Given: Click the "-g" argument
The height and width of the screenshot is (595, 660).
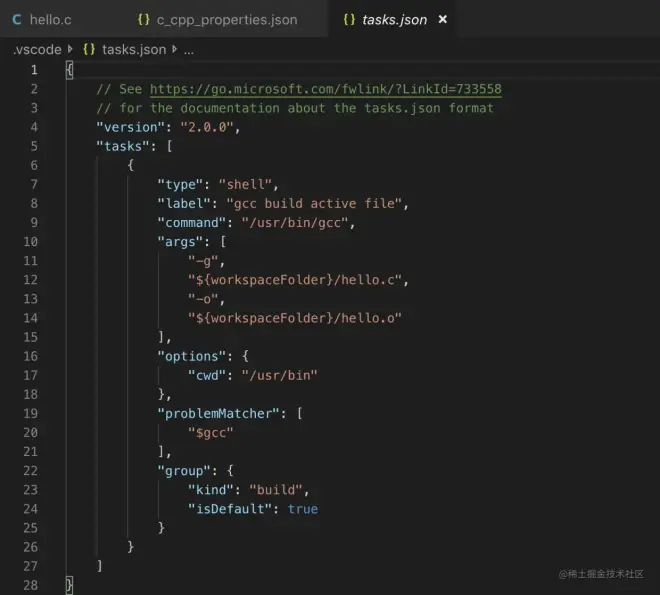Looking at the screenshot, I should [x=203, y=261].
